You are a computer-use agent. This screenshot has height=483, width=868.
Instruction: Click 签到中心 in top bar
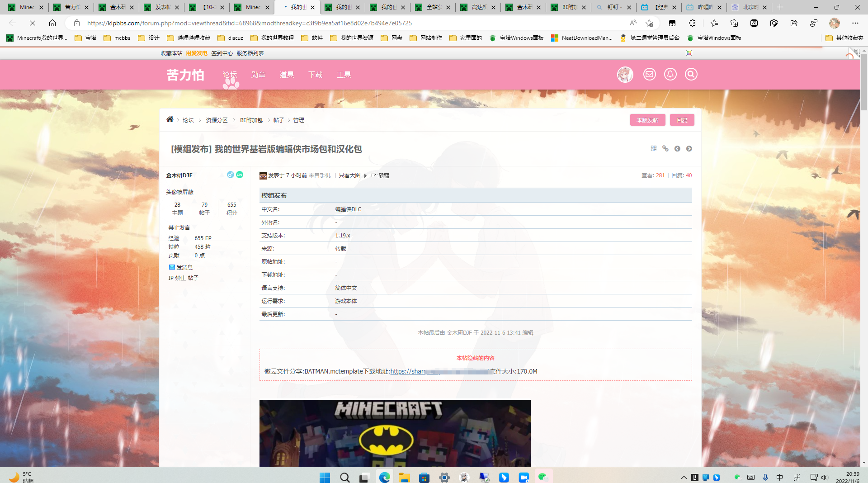(x=222, y=53)
